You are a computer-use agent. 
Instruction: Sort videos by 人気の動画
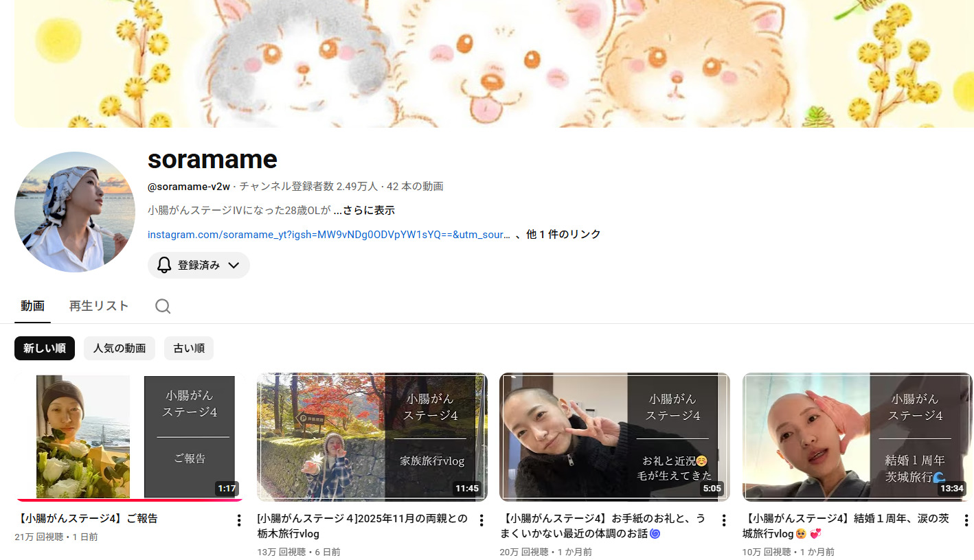click(x=120, y=349)
